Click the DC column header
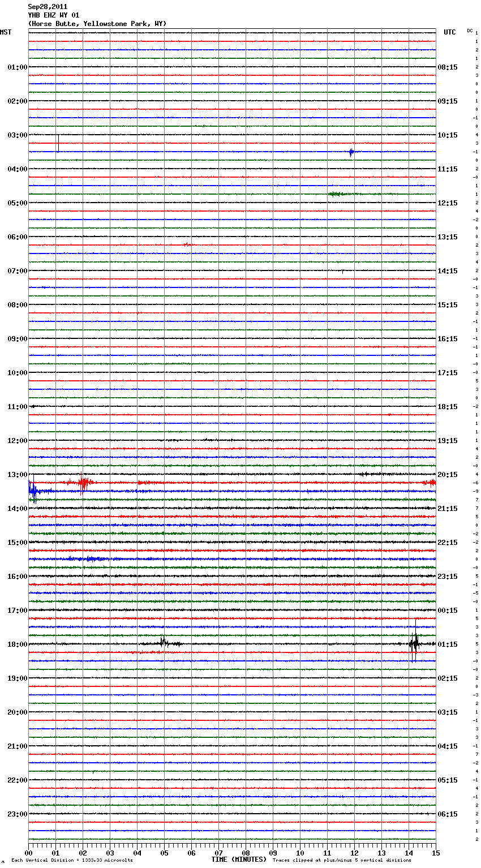The width and height of the screenshot is (481, 868). click(x=470, y=31)
